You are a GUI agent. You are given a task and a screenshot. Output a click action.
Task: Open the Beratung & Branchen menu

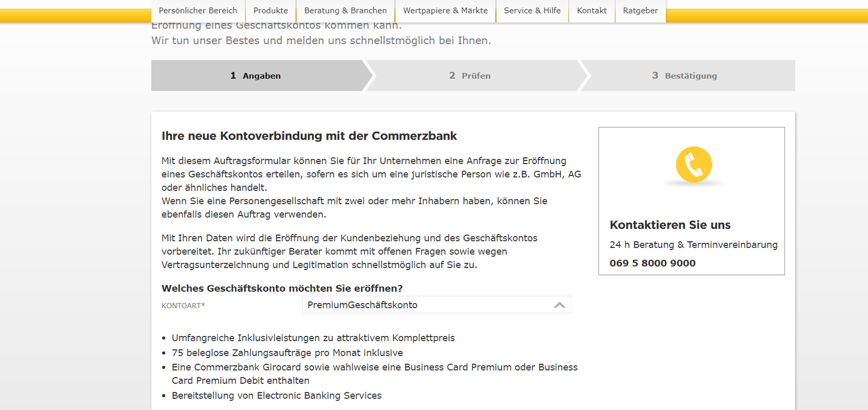(345, 11)
